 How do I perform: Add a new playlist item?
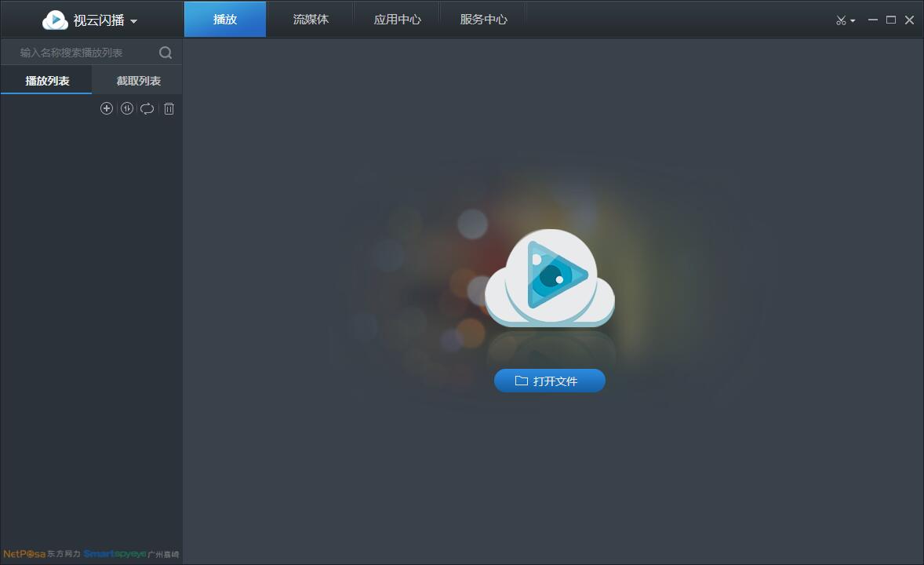(106, 108)
